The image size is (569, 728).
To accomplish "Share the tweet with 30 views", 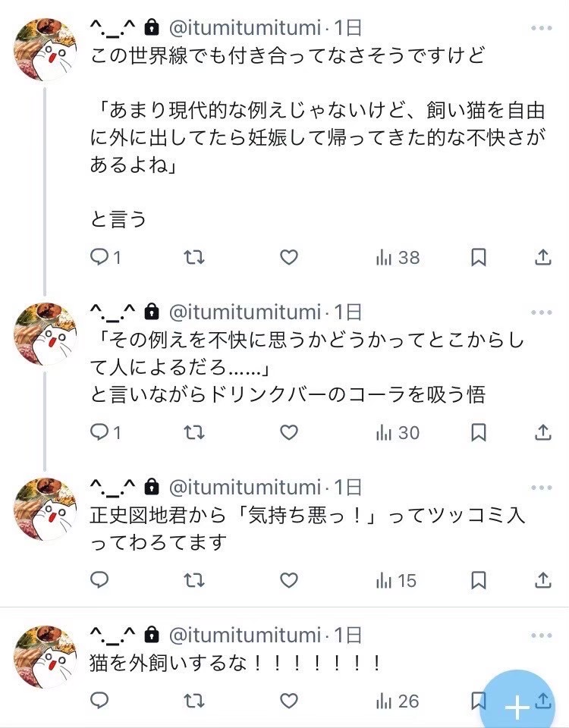I will [x=542, y=432].
